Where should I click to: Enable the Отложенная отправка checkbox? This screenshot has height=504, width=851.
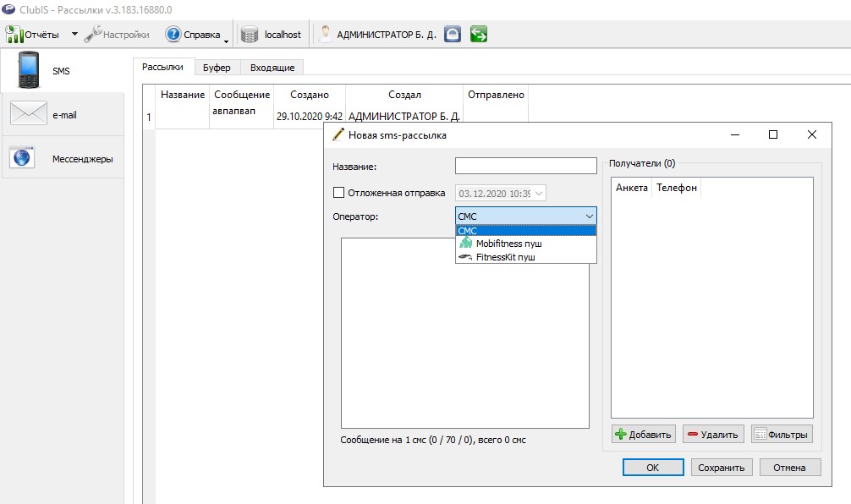(338, 193)
